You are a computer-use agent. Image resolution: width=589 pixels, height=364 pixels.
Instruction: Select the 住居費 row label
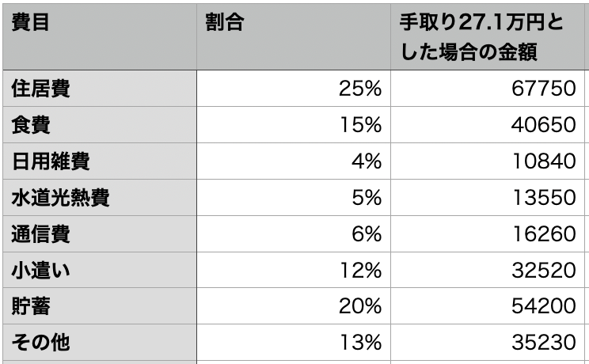coord(100,89)
